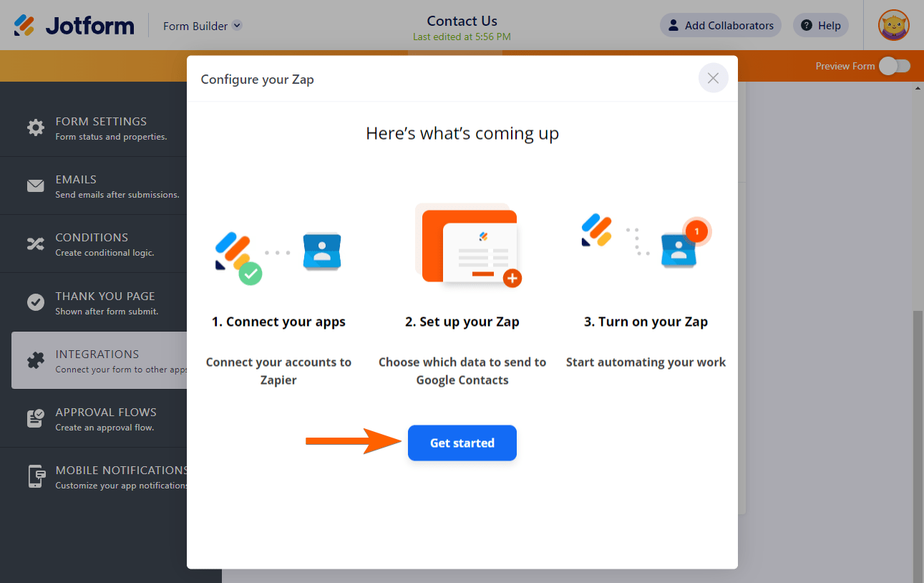
Task: Open Form Settings gear icon
Action: [36, 127]
